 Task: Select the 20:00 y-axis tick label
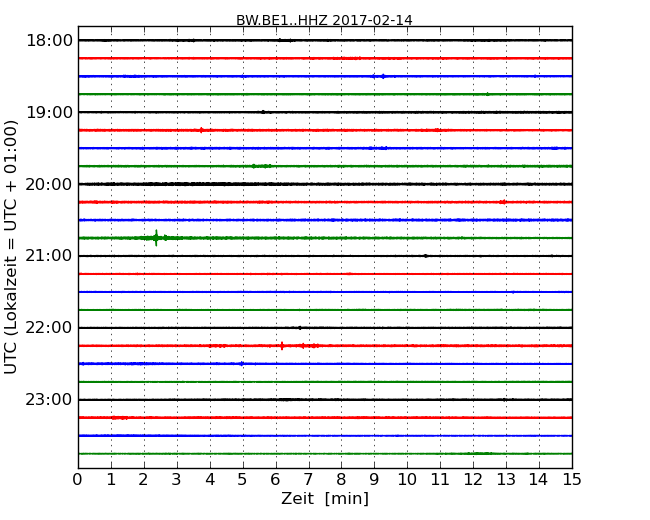(x=49, y=184)
